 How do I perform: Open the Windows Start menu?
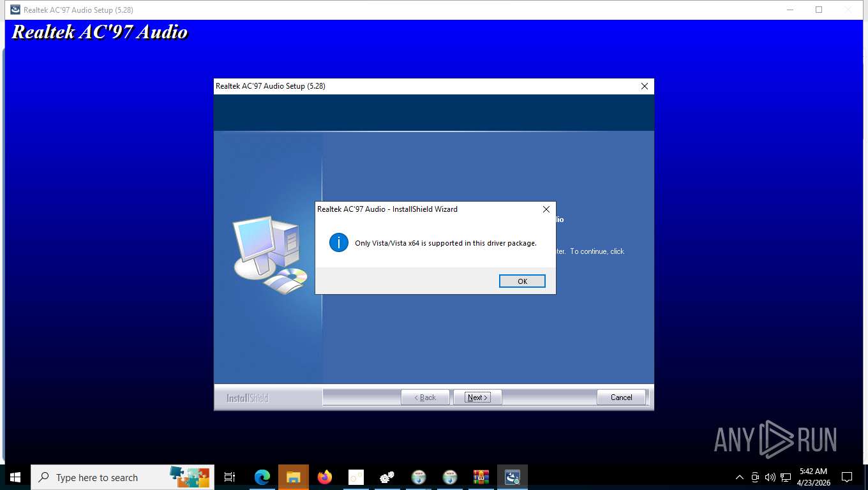tap(15, 477)
